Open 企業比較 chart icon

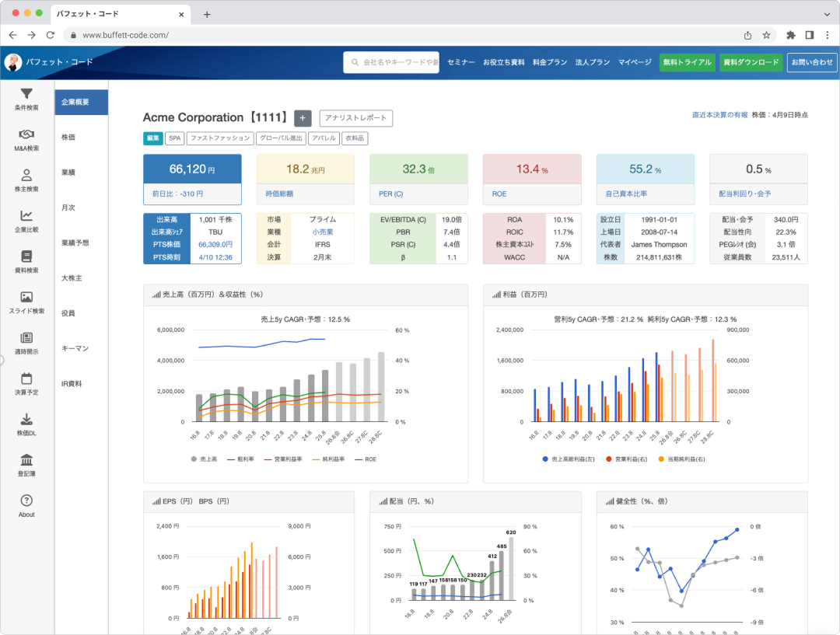26,216
